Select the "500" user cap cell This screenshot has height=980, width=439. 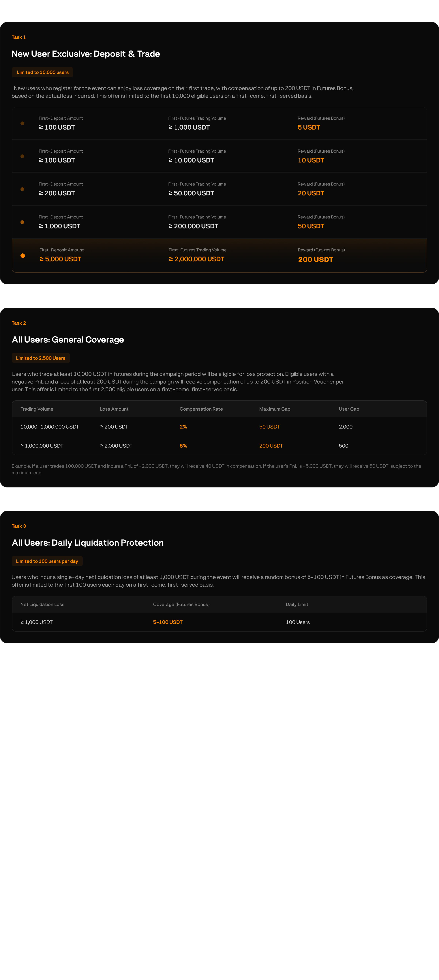tap(344, 446)
